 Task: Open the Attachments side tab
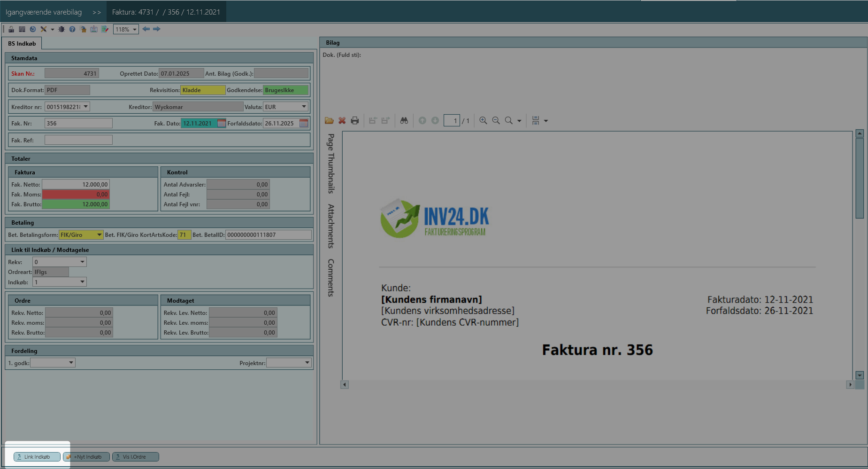pos(331,226)
